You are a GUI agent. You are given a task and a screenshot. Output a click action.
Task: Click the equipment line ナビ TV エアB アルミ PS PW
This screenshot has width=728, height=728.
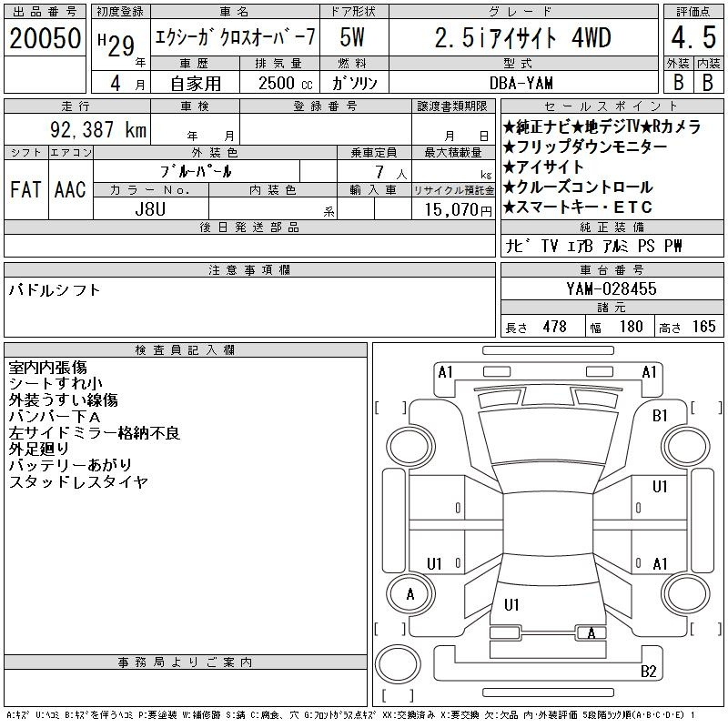coord(594,246)
